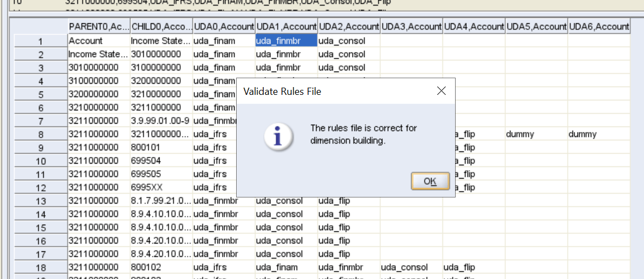Click the 'uda_flip' cell under UDA4 in row 18
This screenshot has width=644, height=279.
coord(474,267)
